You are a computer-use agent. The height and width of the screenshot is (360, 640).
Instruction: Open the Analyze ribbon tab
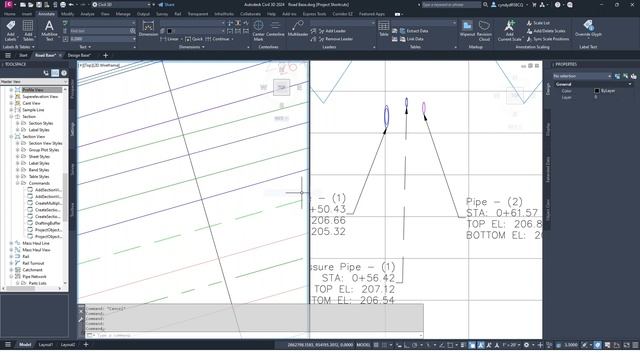[x=87, y=14]
